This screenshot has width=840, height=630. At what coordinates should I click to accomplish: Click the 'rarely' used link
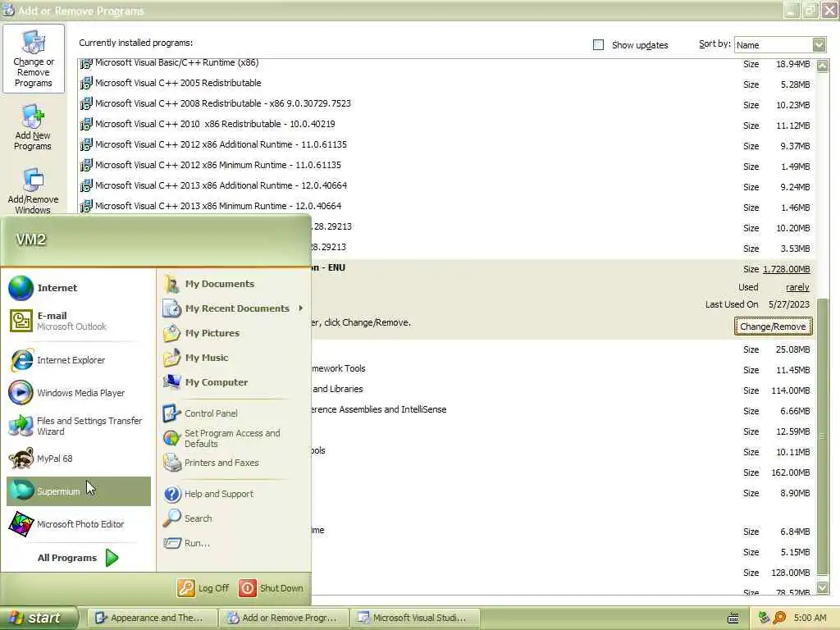point(797,287)
